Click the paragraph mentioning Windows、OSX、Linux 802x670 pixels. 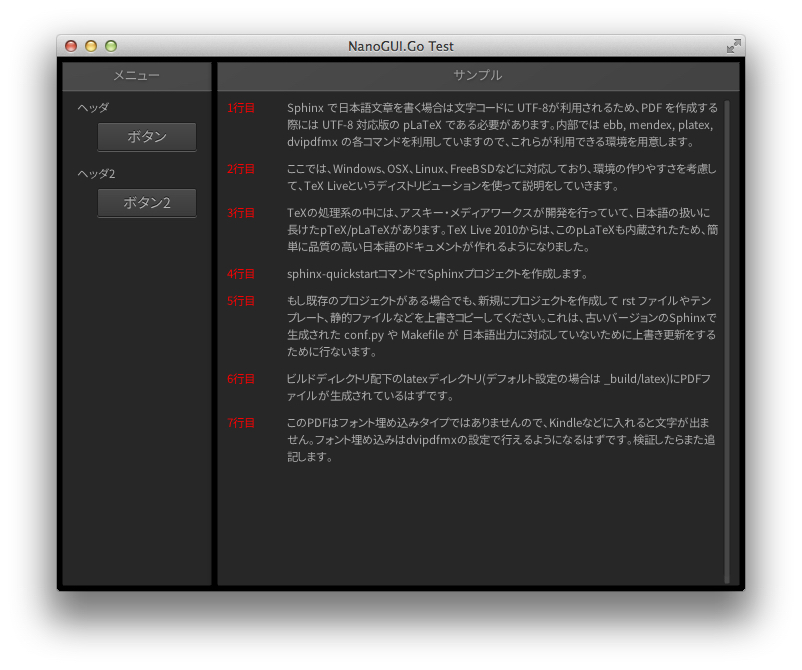click(x=502, y=177)
